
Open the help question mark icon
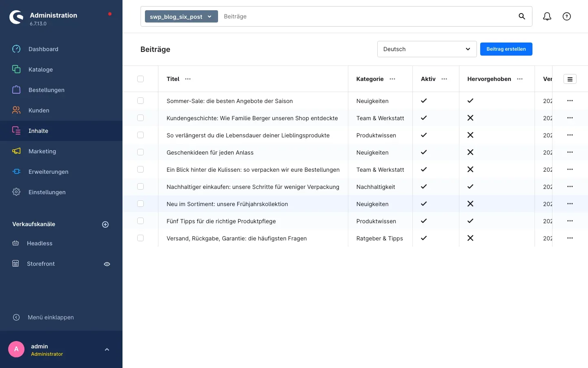(x=567, y=16)
